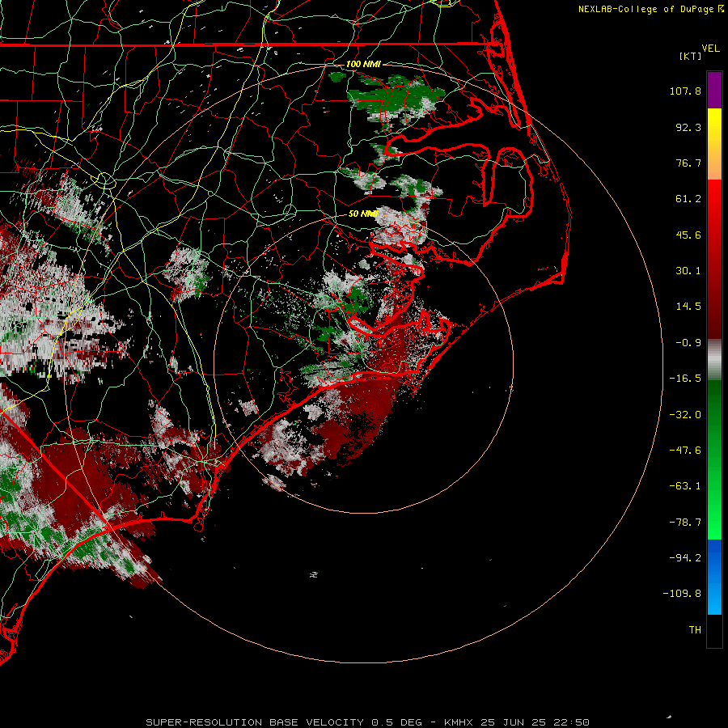Select the -78.7 velocity scale value

pyautogui.click(x=685, y=523)
